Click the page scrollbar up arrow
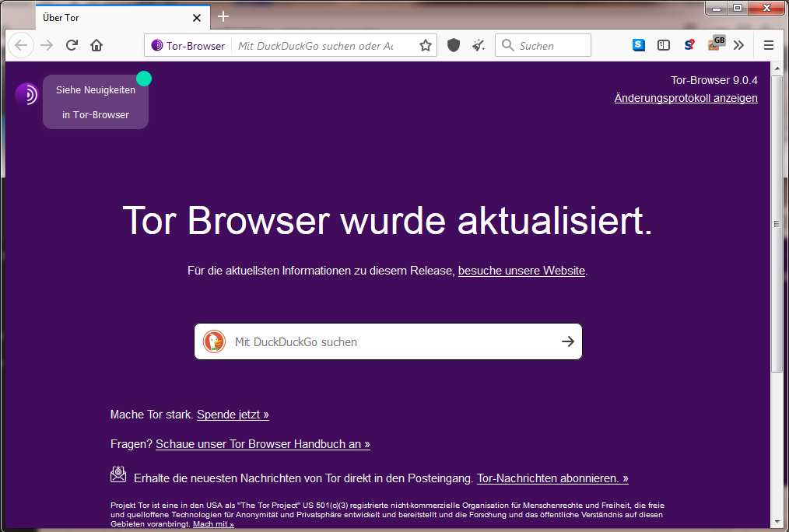This screenshot has height=532, width=789. tap(777, 68)
